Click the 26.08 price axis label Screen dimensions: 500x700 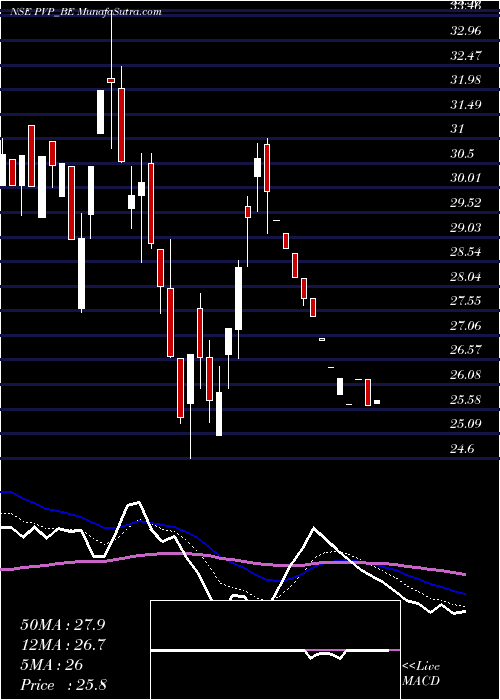(466, 375)
